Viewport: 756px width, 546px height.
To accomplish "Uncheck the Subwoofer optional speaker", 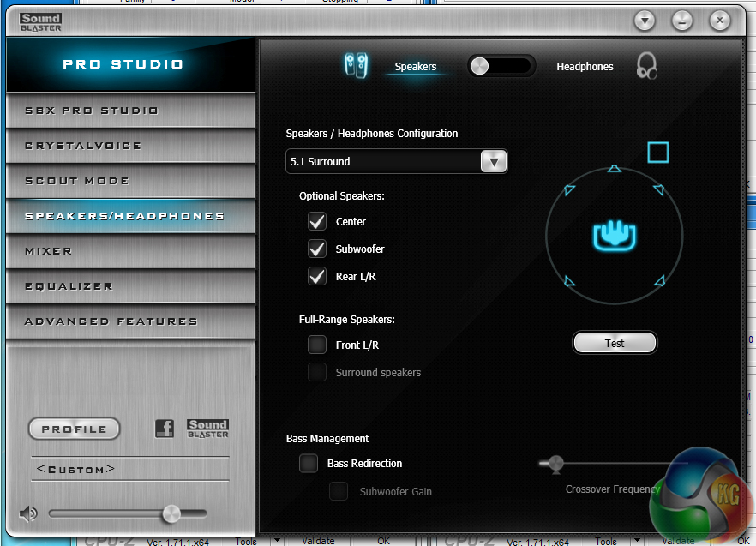I will [317, 249].
